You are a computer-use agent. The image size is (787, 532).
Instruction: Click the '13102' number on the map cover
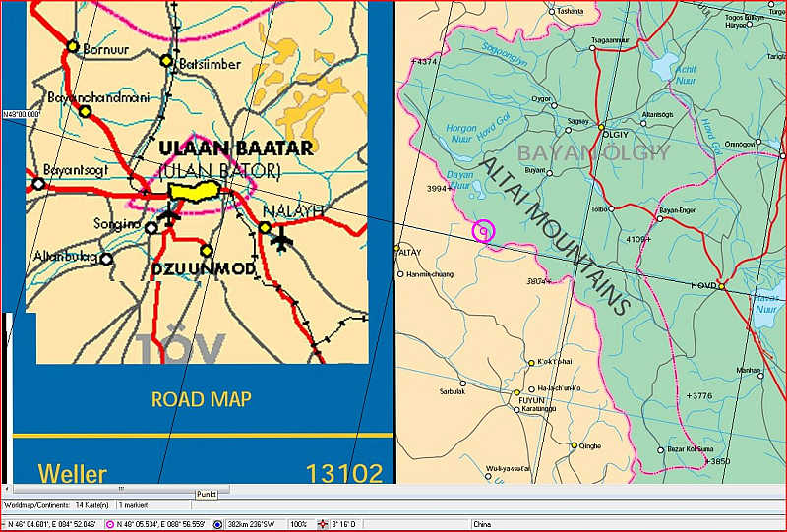[x=344, y=473]
